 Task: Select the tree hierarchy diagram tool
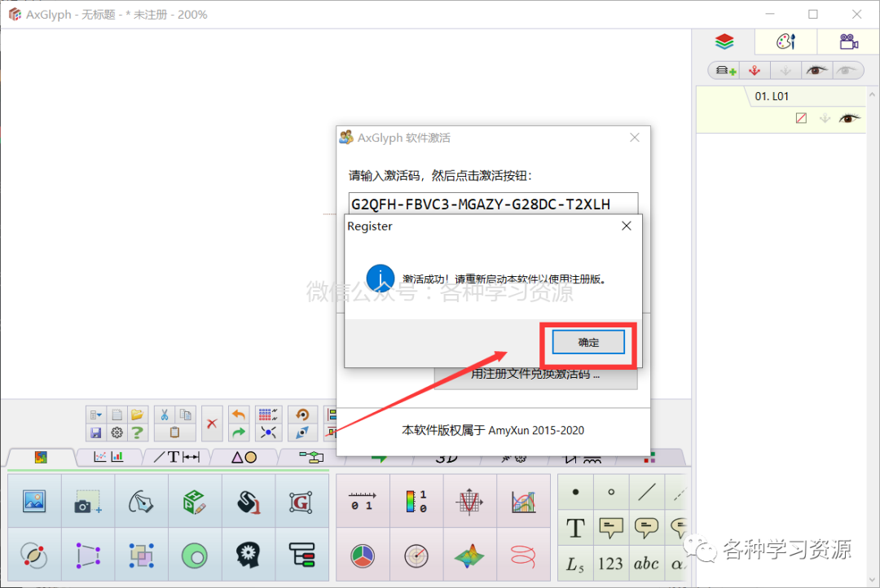tap(301, 555)
